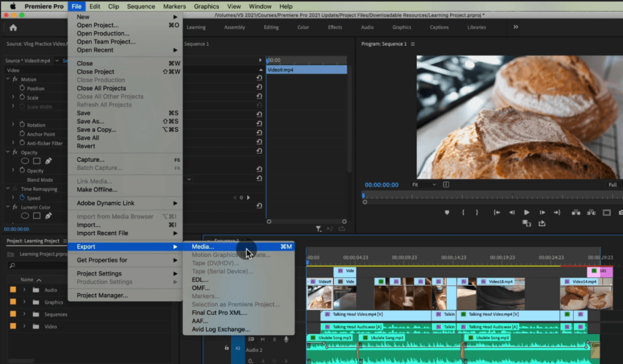Show more workspaces with double chevron
This screenshot has height=364, width=623.
(516, 27)
